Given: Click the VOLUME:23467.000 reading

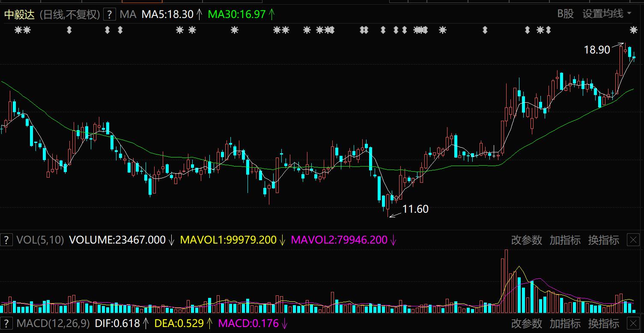Looking at the screenshot, I should [117, 240].
